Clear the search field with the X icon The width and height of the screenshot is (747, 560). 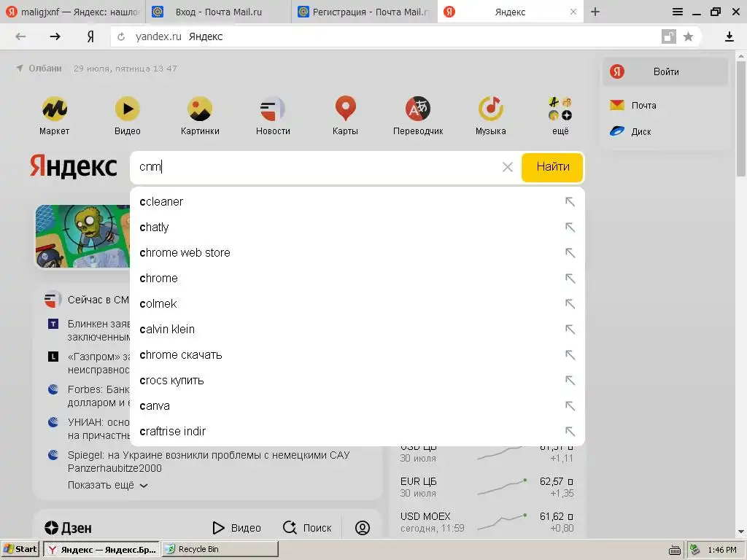click(x=508, y=167)
